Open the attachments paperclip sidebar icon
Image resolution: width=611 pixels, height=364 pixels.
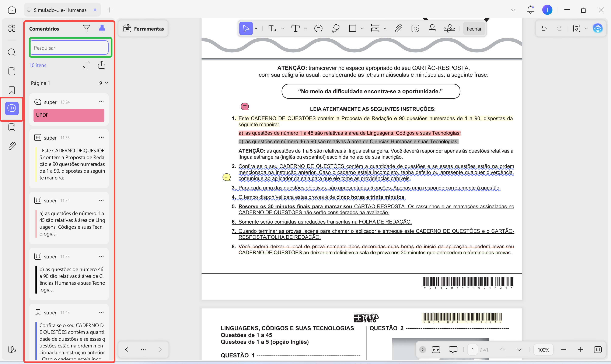[12, 146]
